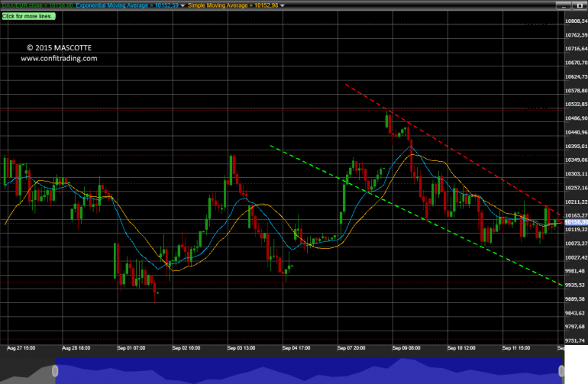588x384 pixels.
Task: Click the gray unselected area of the navigator
Action: [26, 371]
